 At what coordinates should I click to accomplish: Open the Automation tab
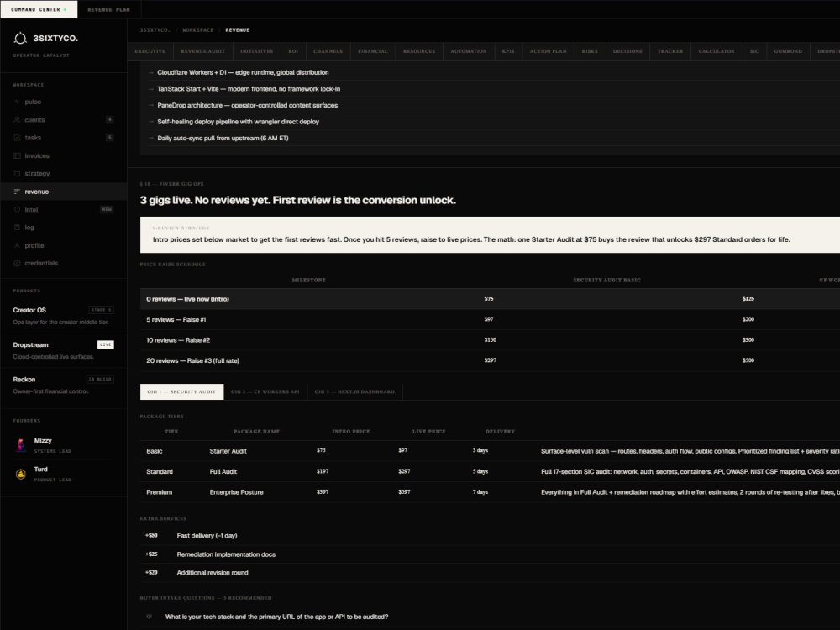tap(469, 51)
